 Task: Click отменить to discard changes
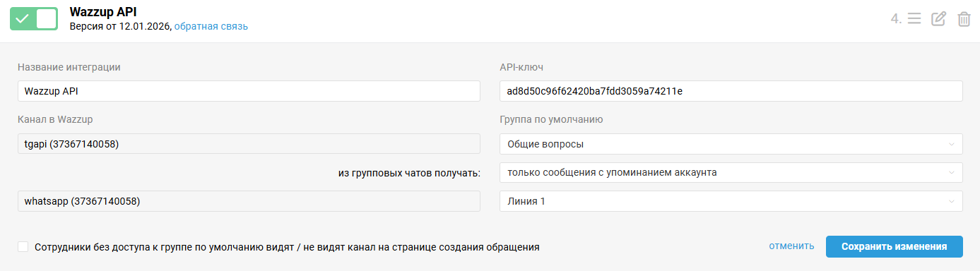[x=791, y=246]
